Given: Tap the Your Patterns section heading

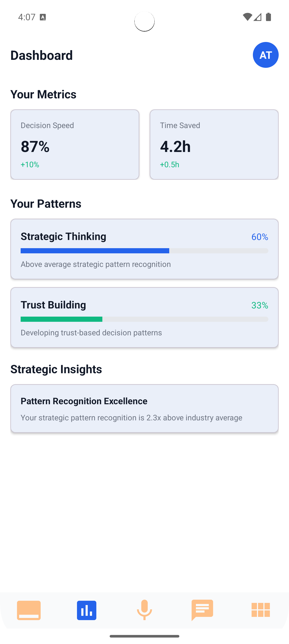Looking at the screenshot, I should pos(46,203).
